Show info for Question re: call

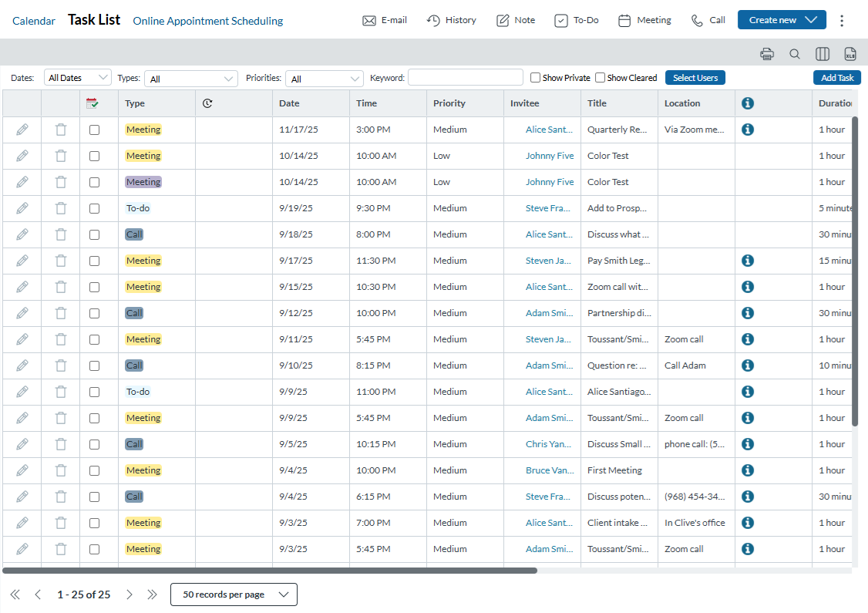pyautogui.click(x=748, y=365)
